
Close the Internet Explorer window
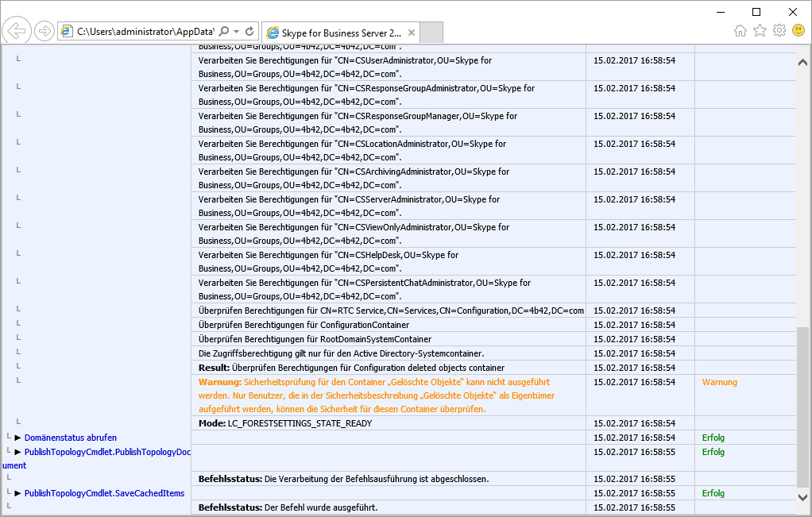(x=793, y=12)
